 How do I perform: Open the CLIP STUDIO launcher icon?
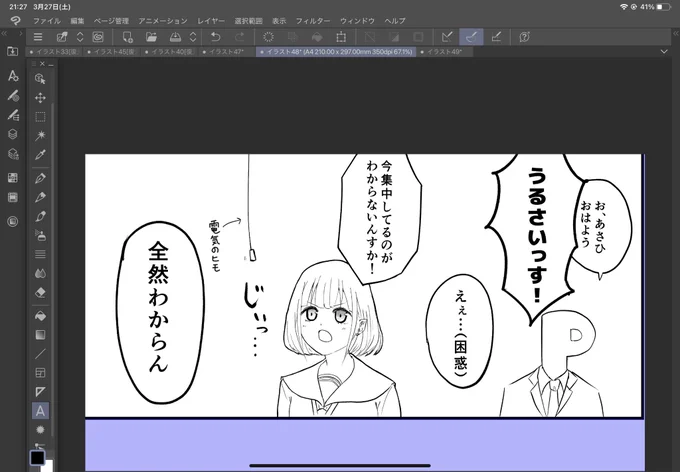tap(62, 37)
